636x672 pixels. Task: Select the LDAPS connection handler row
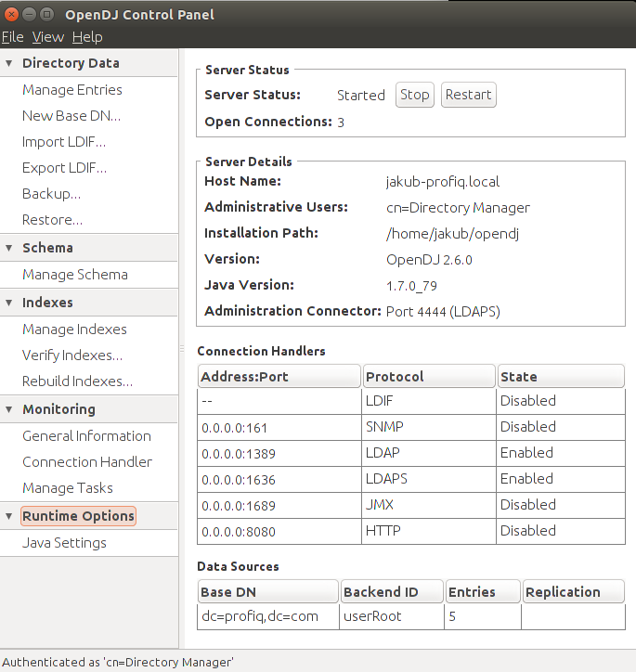411,479
